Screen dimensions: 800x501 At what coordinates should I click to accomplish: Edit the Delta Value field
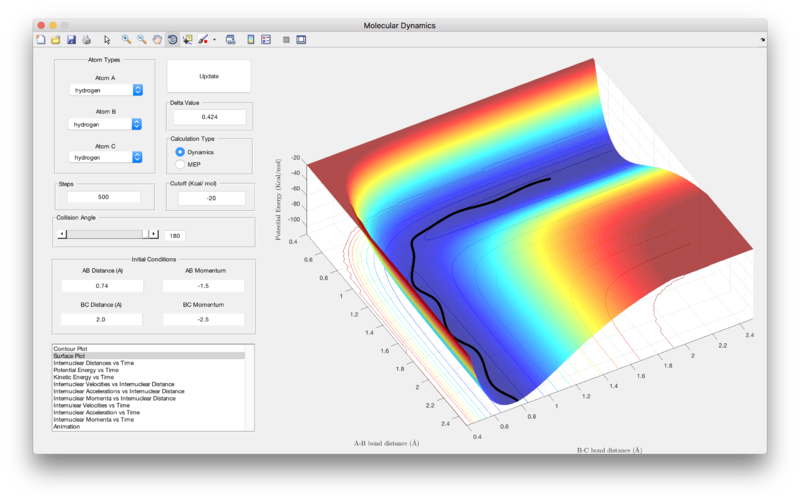click(210, 117)
